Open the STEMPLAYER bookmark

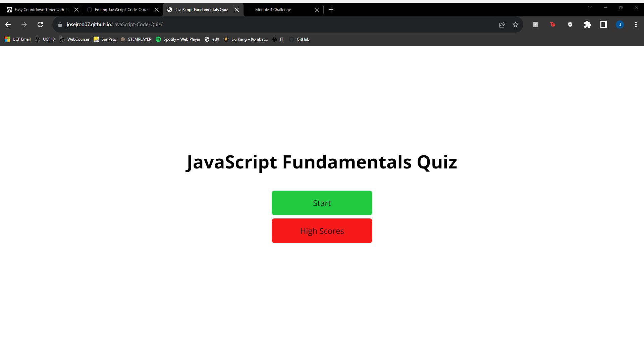tap(136, 39)
